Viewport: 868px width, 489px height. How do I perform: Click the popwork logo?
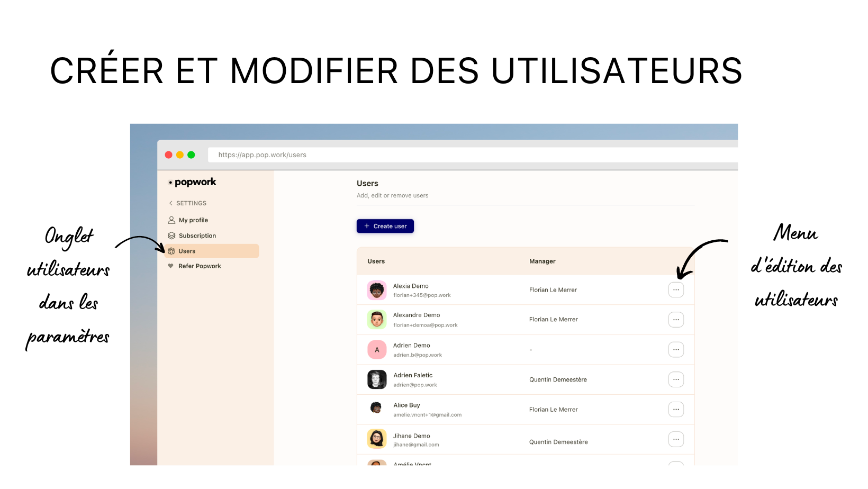192,182
